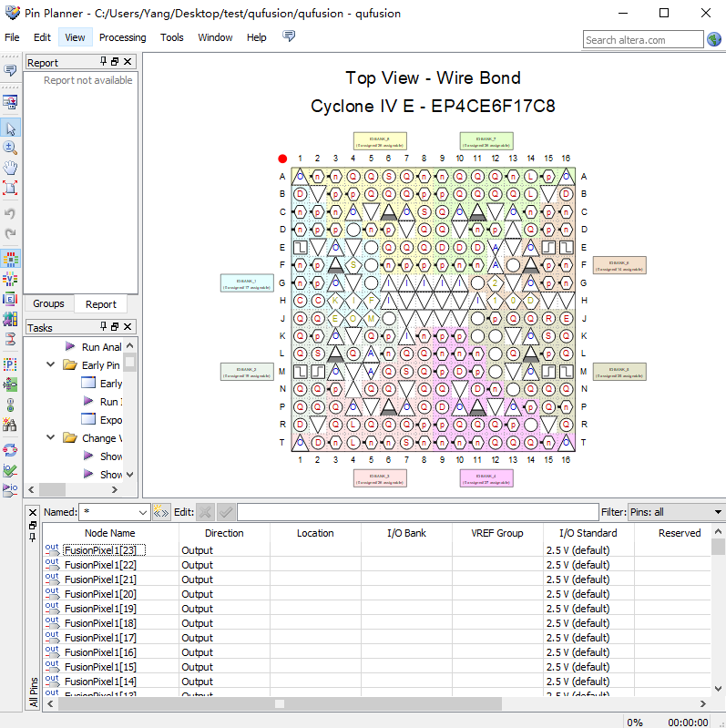Click the import/export assignments toolbar icon
726x728 pixels.
click(x=10, y=102)
